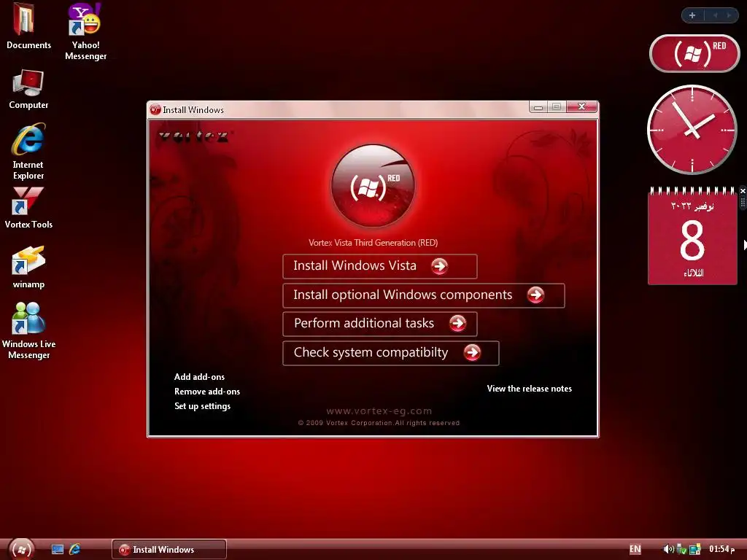Viewport: 747px width, 560px height.
Task: Click the calendar gadget showing 8
Action: [x=692, y=237]
